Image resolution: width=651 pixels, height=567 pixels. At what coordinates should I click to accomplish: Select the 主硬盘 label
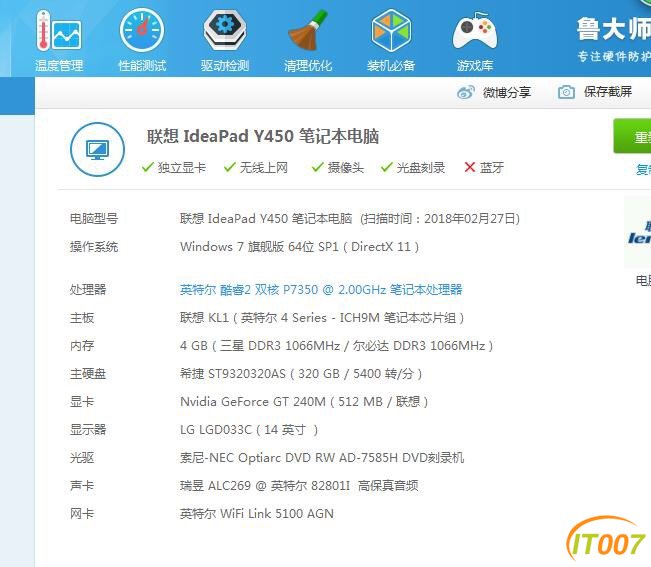point(88,374)
